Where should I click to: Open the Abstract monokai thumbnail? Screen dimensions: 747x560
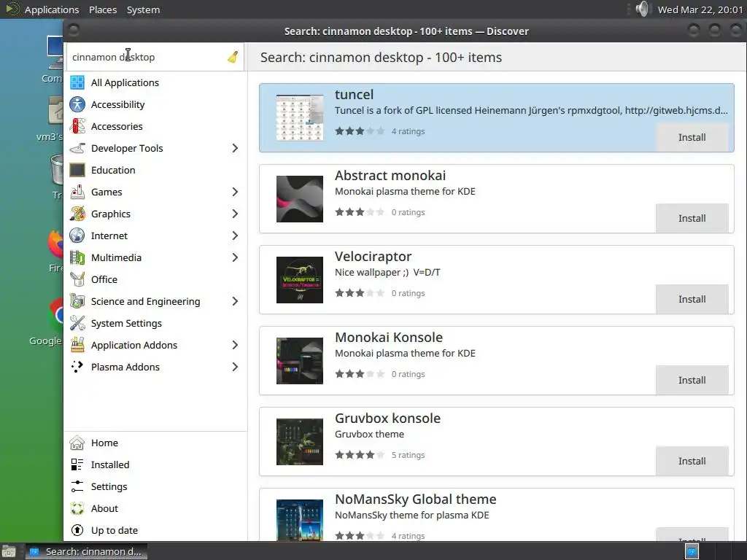[x=300, y=199]
